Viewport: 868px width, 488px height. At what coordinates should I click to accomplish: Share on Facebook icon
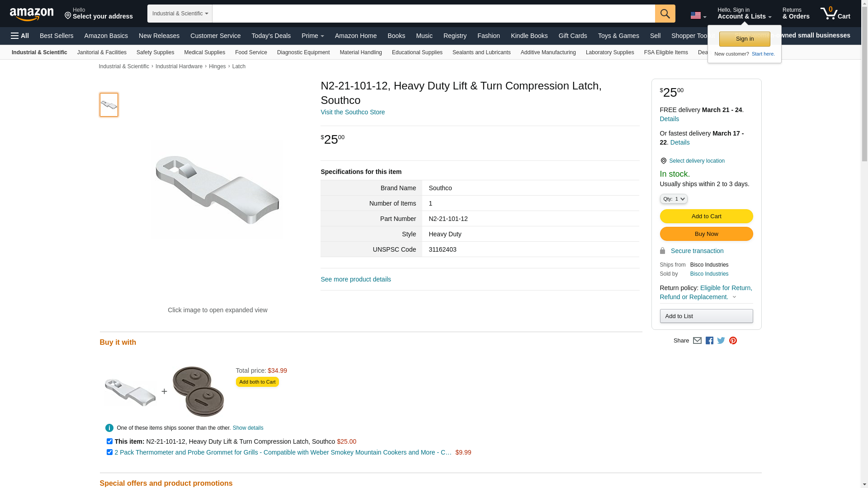(x=709, y=341)
